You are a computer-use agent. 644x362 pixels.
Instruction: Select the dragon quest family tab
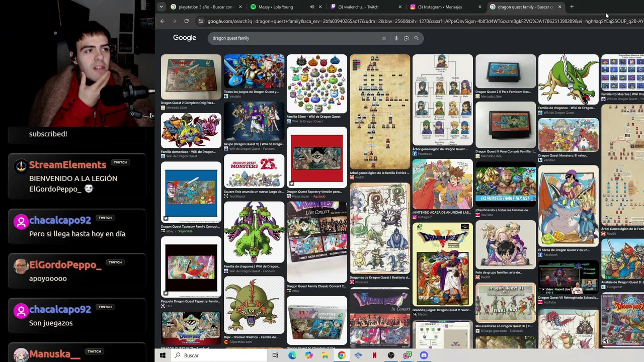click(525, 7)
